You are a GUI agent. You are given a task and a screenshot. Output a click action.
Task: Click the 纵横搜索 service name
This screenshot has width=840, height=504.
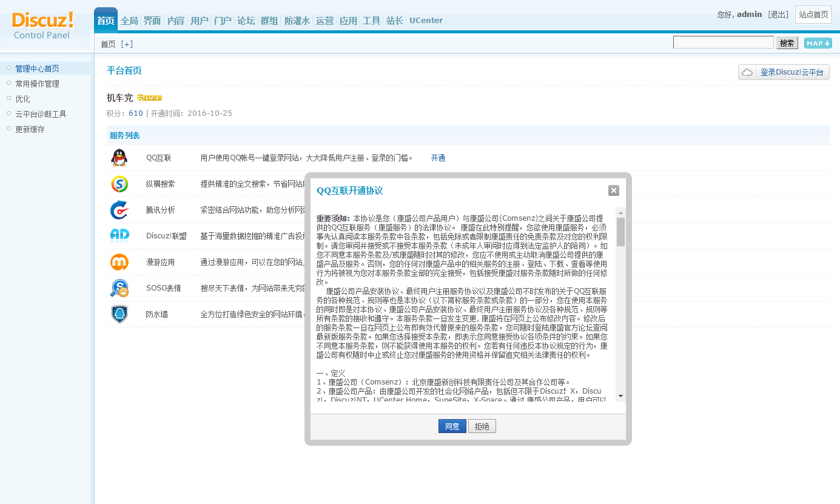[x=160, y=184]
